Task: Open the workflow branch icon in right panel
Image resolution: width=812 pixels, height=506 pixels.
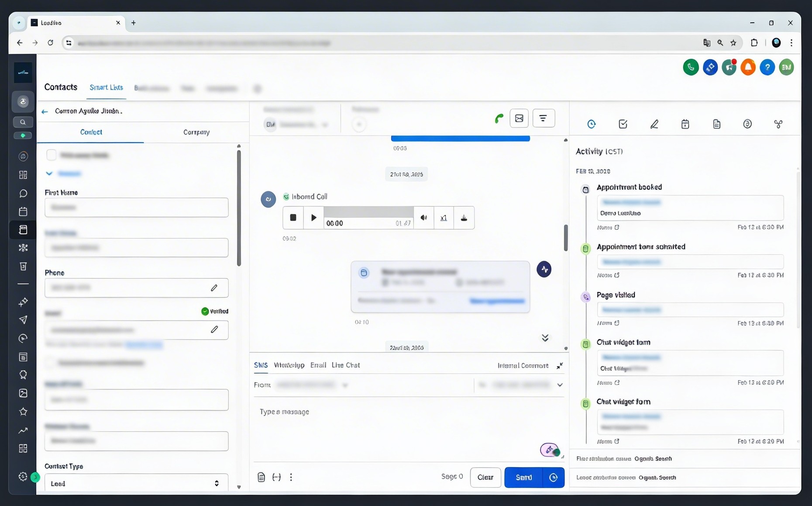Action: tap(778, 124)
